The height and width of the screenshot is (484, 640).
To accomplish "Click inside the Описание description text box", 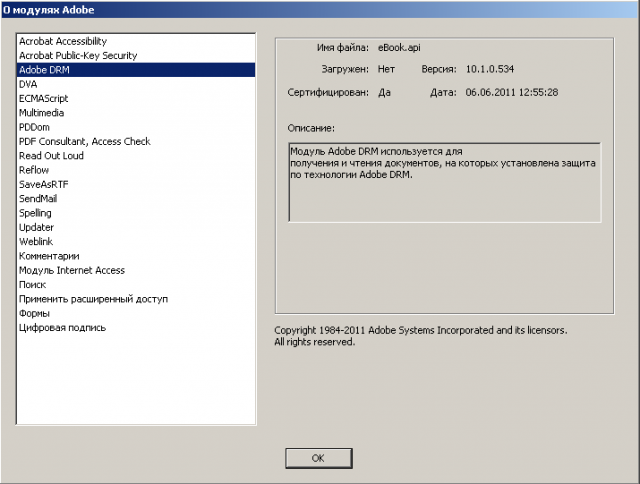I will coord(444,182).
